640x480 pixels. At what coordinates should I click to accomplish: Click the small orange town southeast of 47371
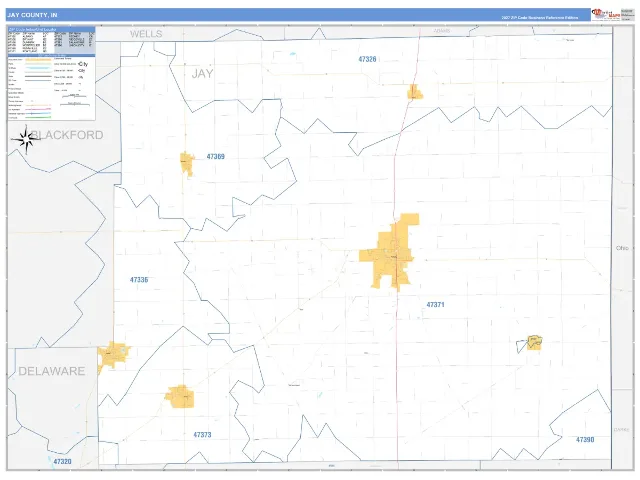pos(534,342)
